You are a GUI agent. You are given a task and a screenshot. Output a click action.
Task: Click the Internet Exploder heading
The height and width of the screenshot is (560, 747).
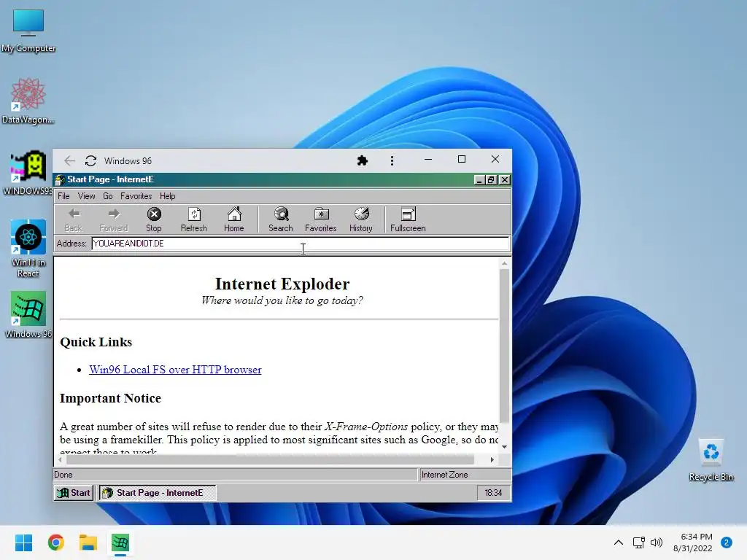[282, 284]
